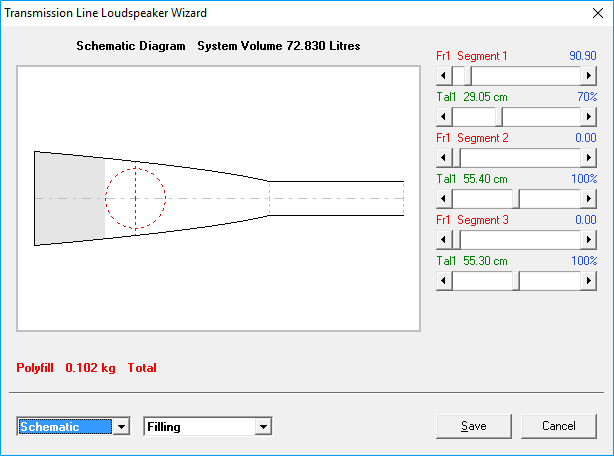Click the Segment 3 Fr1 slider thumb
The height and width of the screenshot is (456, 614).
456,240
